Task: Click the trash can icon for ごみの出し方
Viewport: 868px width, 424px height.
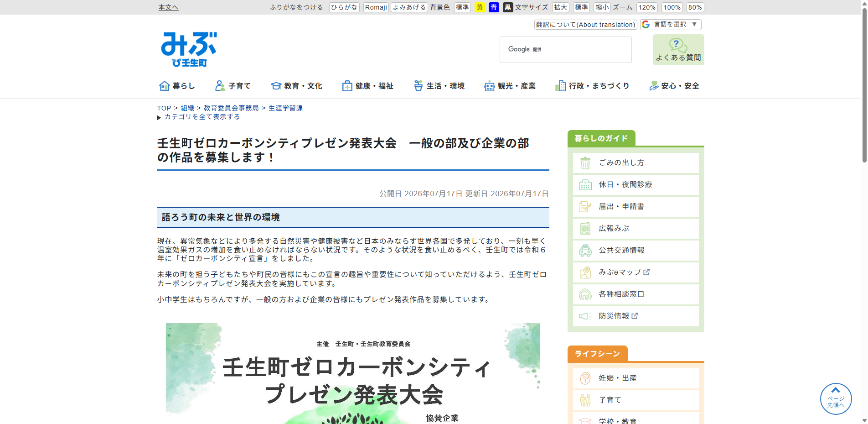Action: click(x=585, y=162)
